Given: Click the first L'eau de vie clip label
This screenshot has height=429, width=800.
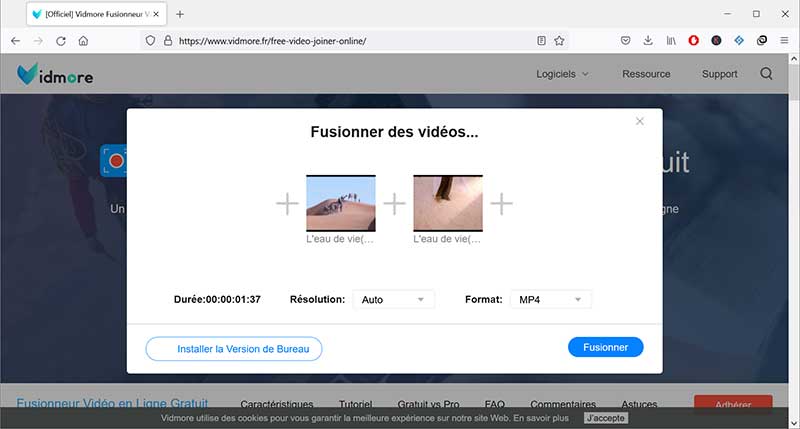Looking at the screenshot, I should (340, 239).
